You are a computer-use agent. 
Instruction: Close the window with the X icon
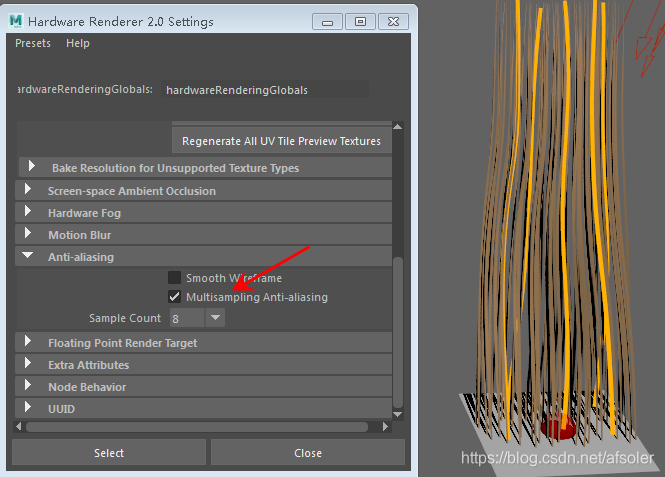click(393, 22)
